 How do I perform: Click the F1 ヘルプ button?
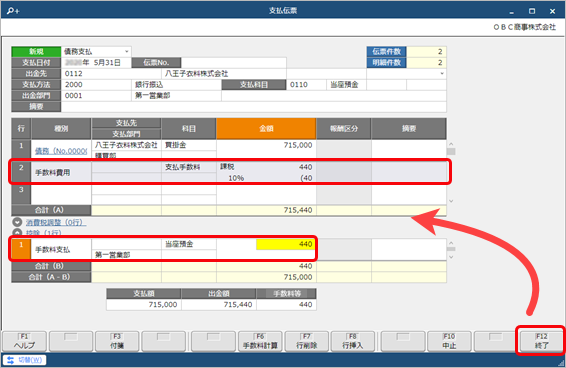coord(25,341)
